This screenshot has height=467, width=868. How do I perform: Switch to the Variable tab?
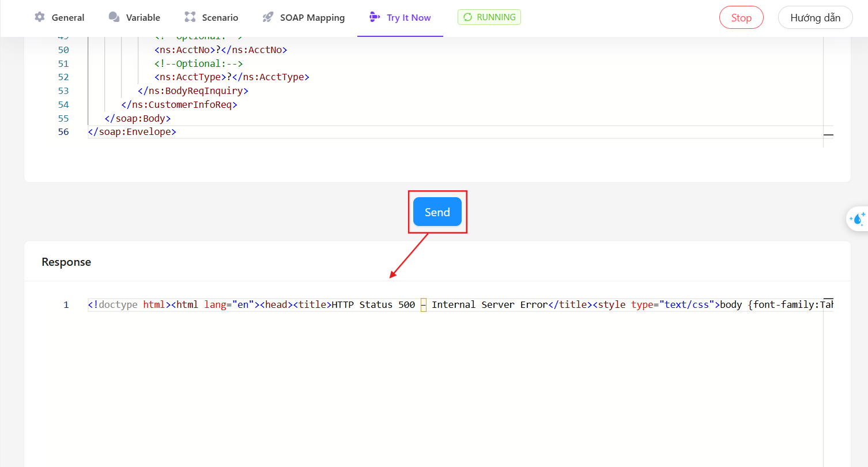pos(134,17)
